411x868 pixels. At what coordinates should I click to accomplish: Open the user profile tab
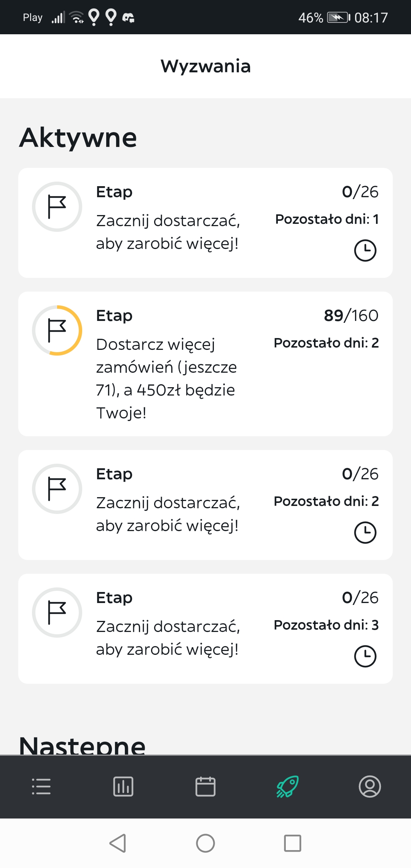370,787
